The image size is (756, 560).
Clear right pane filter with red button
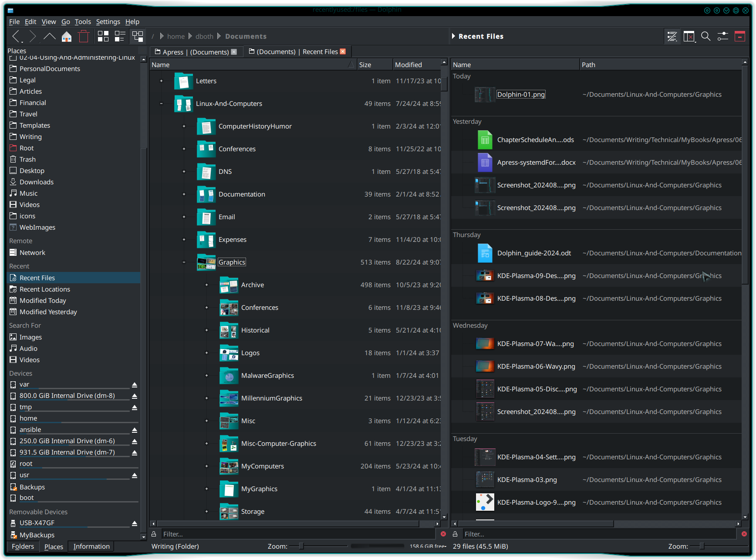(744, 534)
